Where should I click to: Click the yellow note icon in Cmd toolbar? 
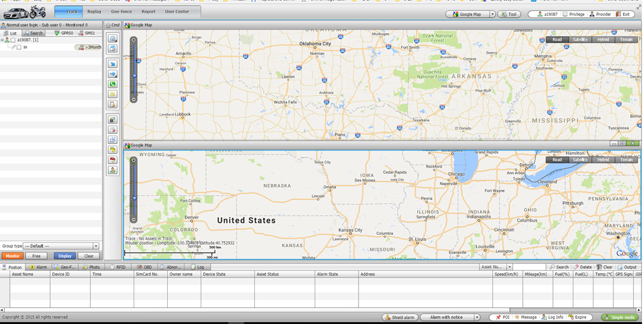113,94
